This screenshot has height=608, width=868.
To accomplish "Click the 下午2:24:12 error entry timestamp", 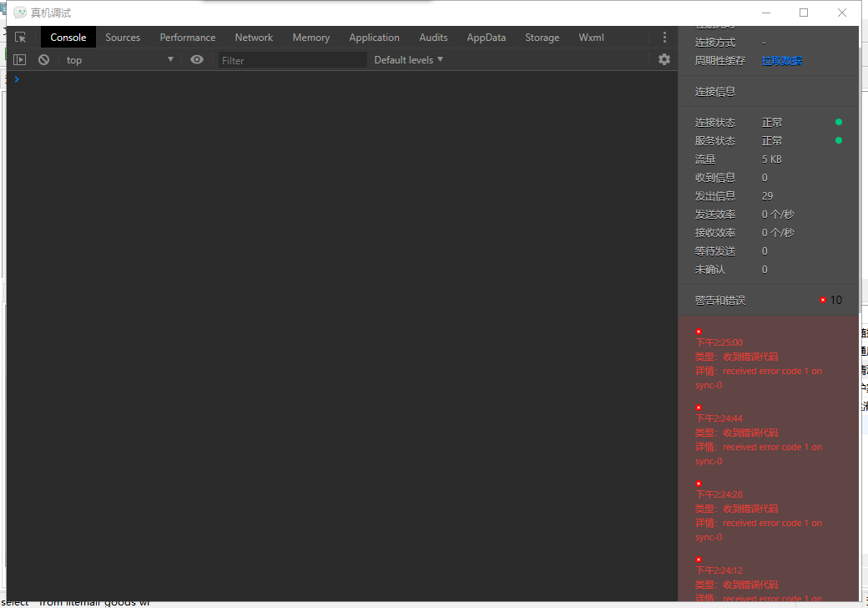I will click(x=719, y=570).
